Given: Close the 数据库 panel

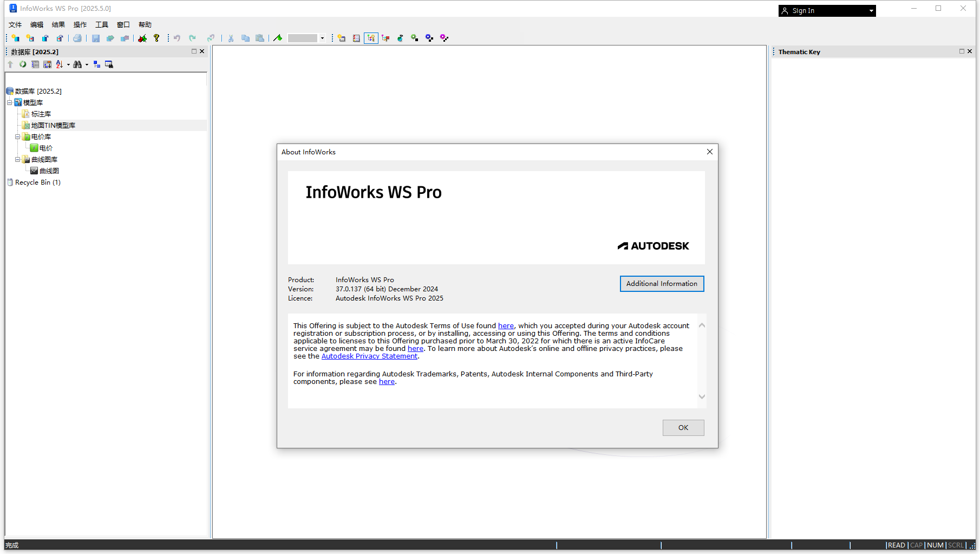Looking at the screenshot, I should (x=202, y=51).
